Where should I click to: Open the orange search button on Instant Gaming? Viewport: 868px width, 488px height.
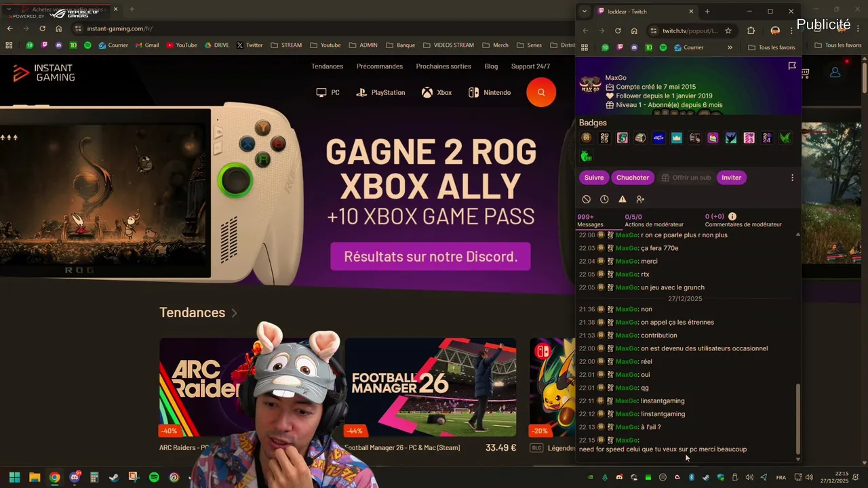point(541,92)
